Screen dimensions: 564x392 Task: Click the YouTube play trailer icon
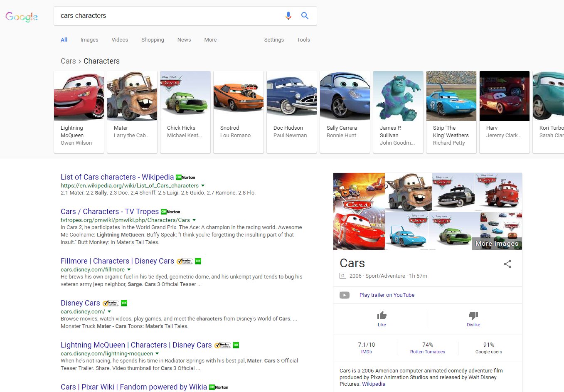345,295
